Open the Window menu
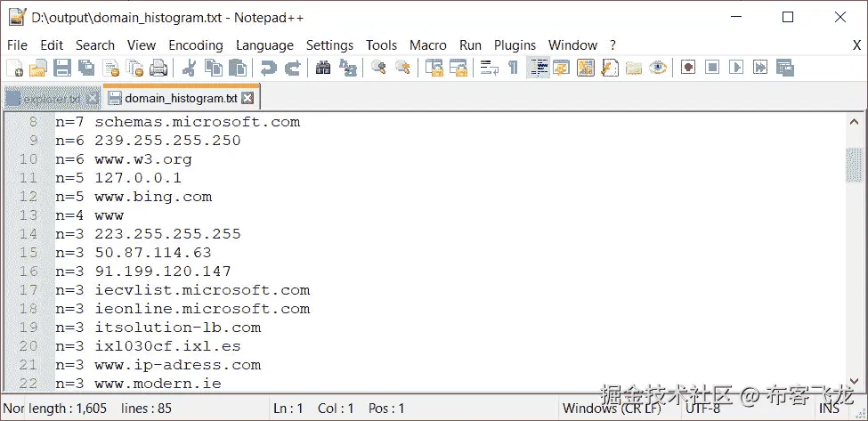Viewport: 868px width, 421px height. 573,45
